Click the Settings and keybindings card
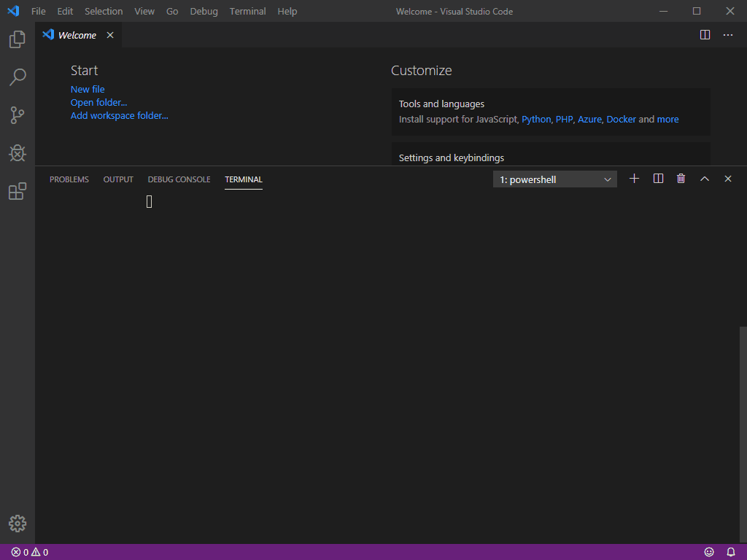This screenshot has width=747, height=560. point(551,154)
